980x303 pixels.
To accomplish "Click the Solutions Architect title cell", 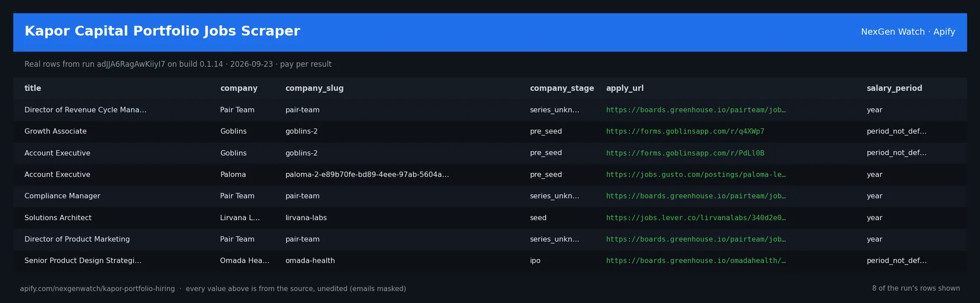I will (58, 217).
